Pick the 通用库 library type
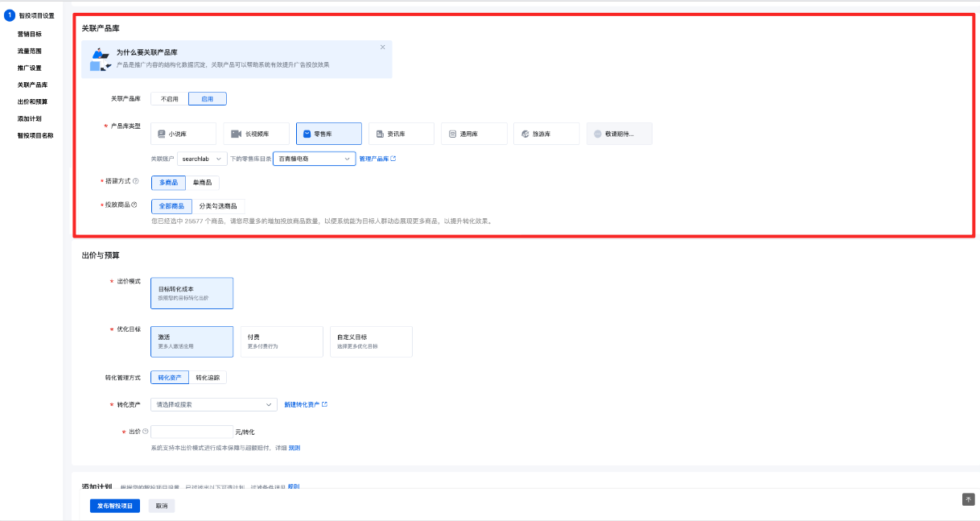This screenshot has width=980, height=521. (x=474, y=134)
